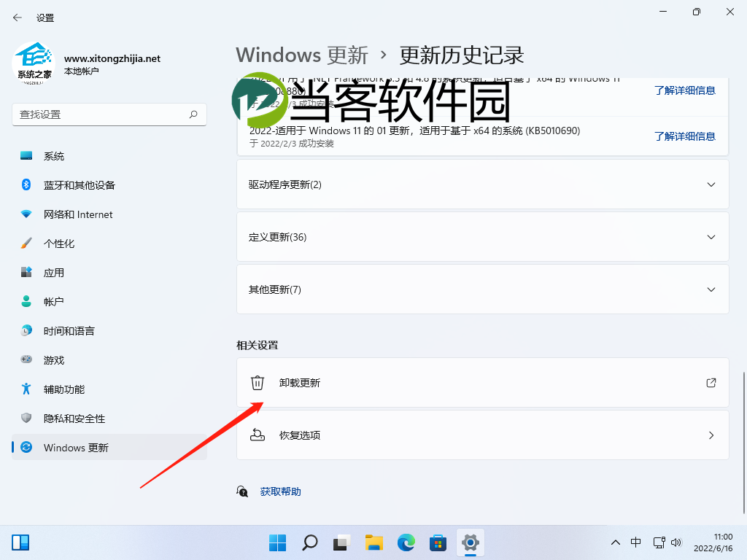Go back using the back arrow

16,17
